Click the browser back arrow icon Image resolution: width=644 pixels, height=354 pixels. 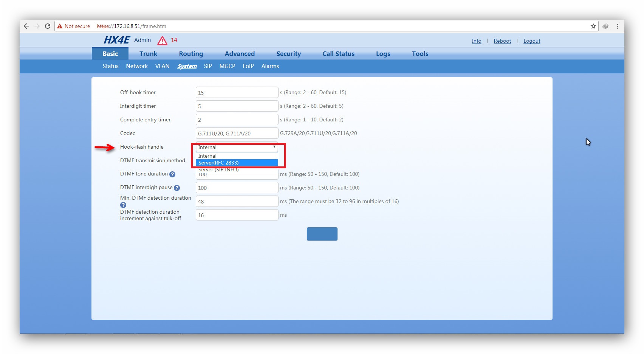tap(26, 26)
